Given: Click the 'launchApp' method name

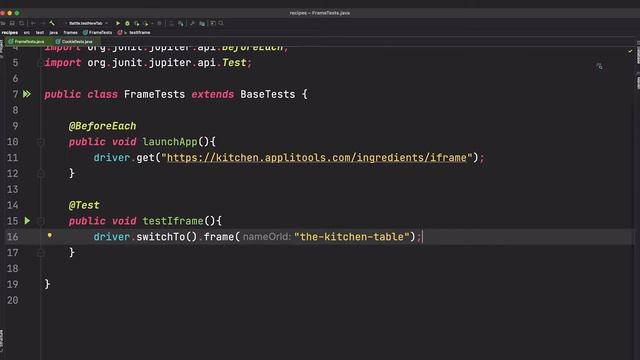Looking at the screenshot, I should point(170,142).
